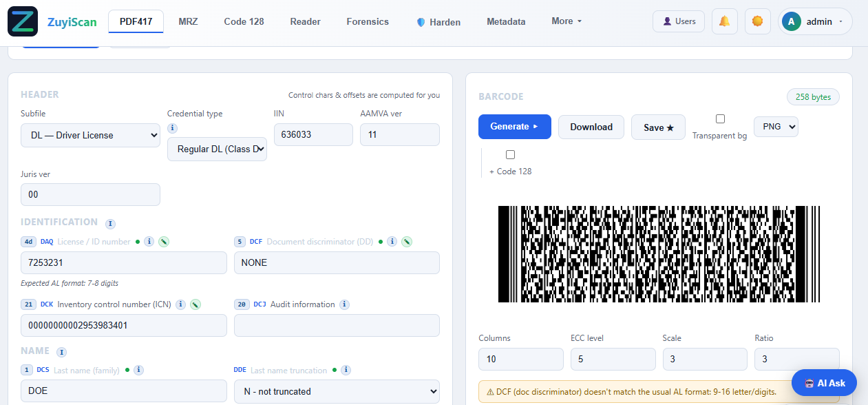
Task: Enable the Transparent bg checkbox
Action: (720, 119)
